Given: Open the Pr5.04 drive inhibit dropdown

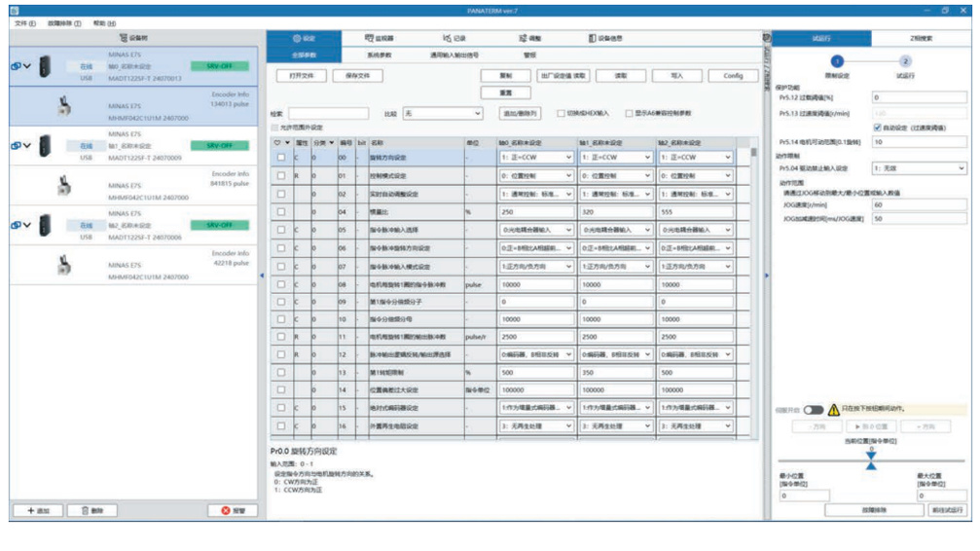Looking at the screenshot, I should 920,168.
